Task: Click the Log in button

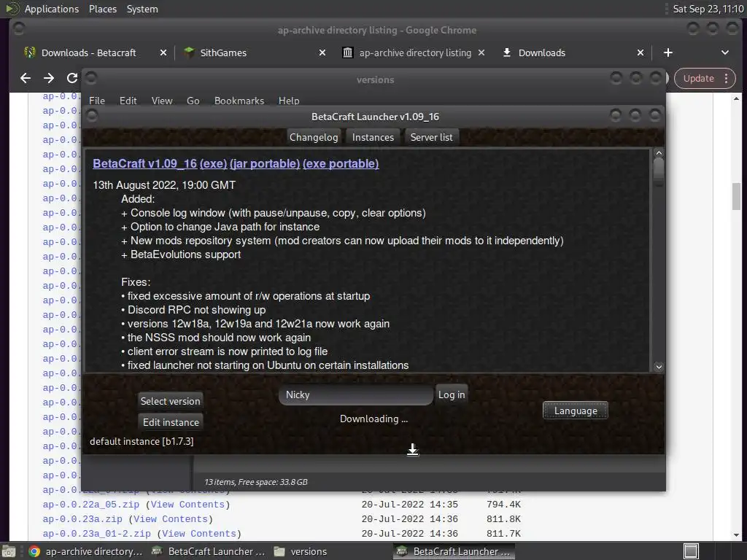Action: (x=452, y=394)
